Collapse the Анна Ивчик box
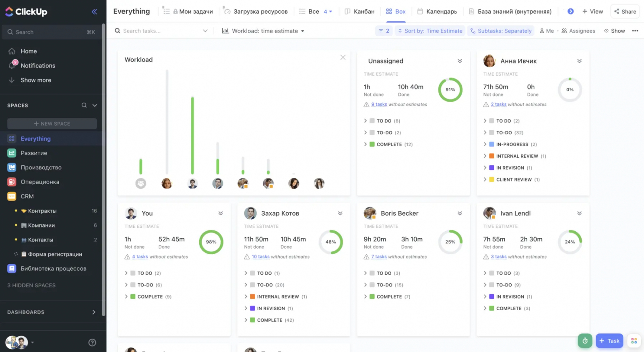Image resolution: width=644 pixels, height=352 pixels. click(x=579, y=61)
